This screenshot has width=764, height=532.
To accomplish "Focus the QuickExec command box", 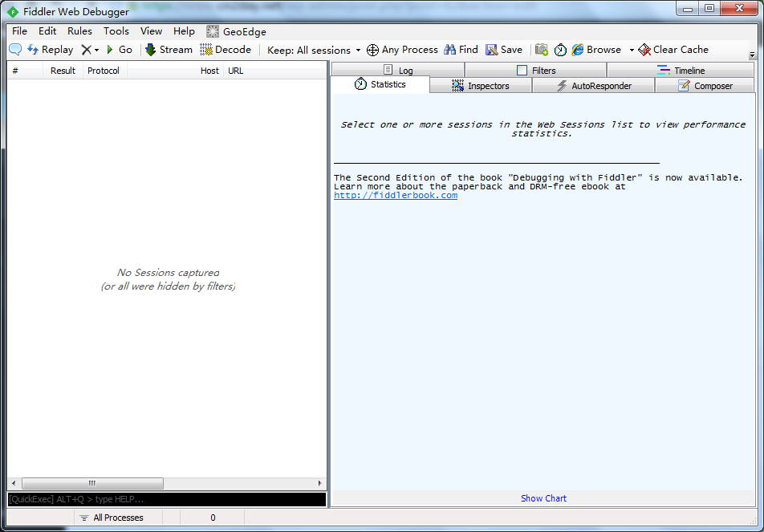I will click(x=167, y=499).
